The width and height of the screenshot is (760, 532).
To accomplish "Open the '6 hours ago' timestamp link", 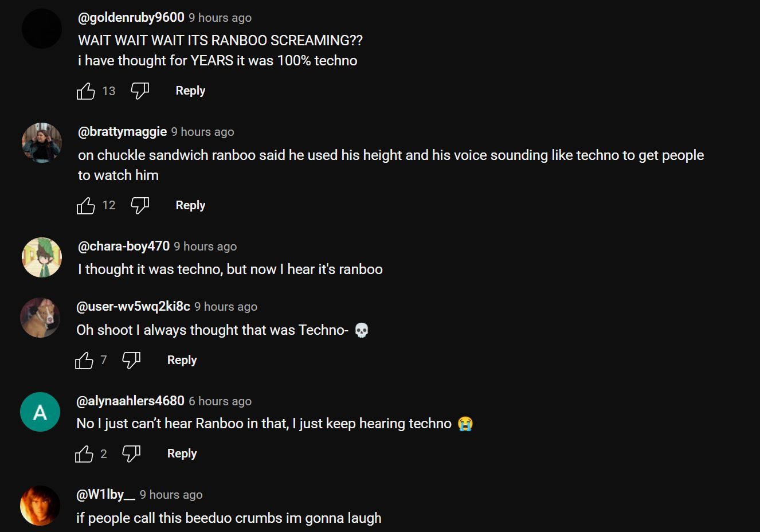I will pos(220,401).
